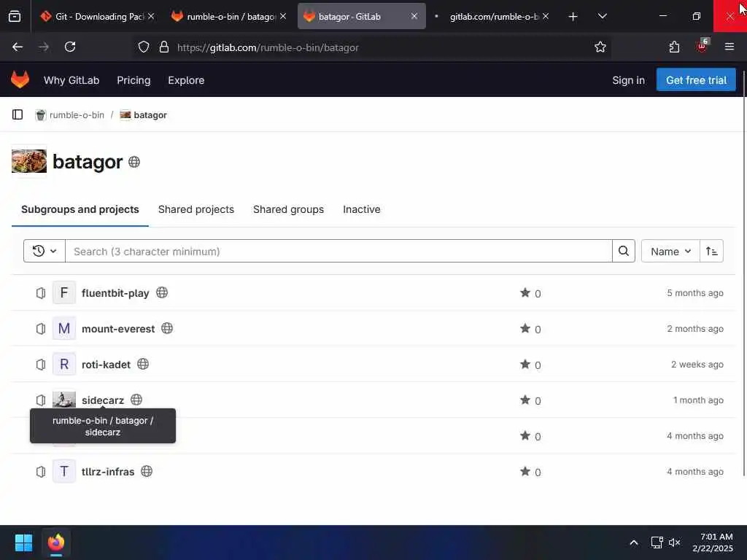This screenshot has width=747, height=560.
Task: Open recent searches history dropdown
Action: (x=44, y=251)
